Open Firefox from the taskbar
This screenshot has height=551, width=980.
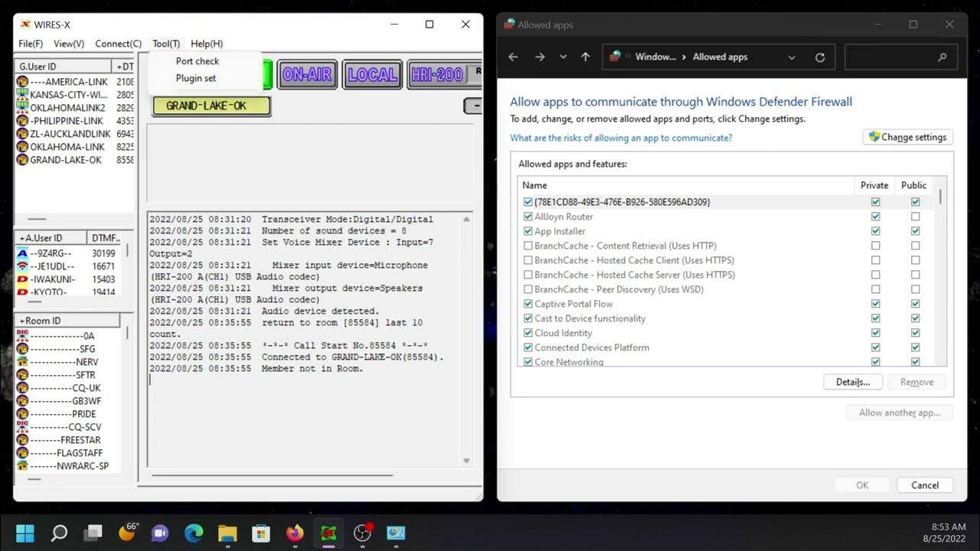[295, 533]
